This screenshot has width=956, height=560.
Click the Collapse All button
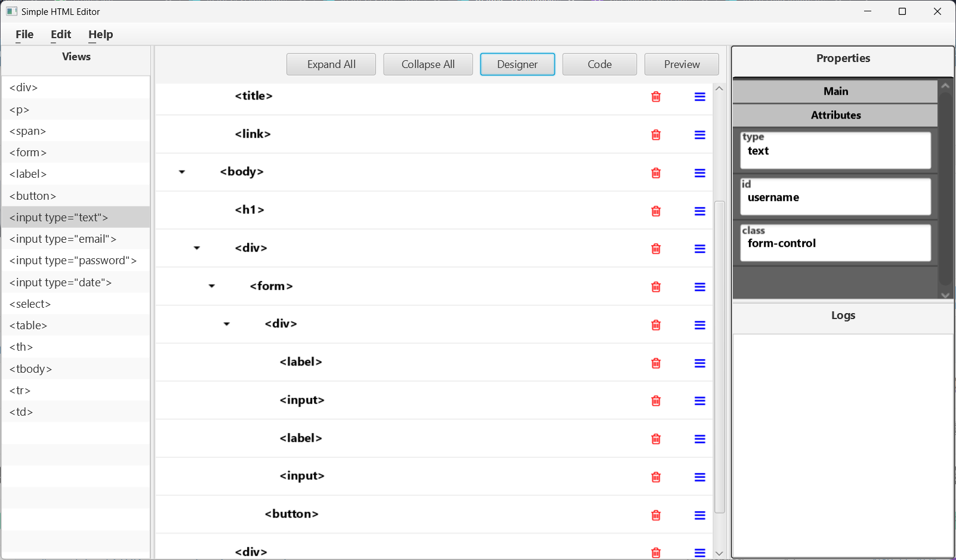(428, 64)
